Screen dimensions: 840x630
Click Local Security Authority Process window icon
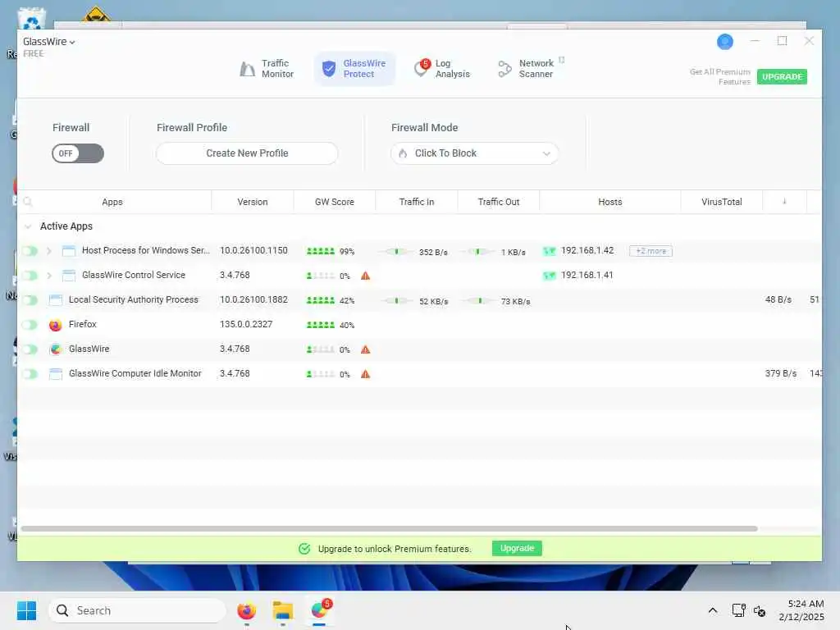(x=56, y=300)
